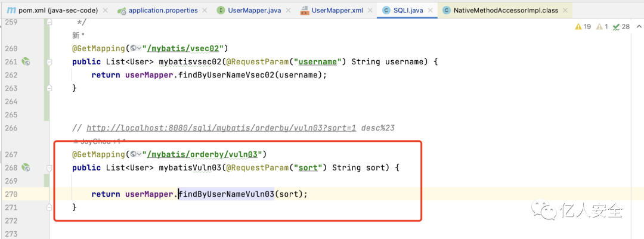Click userMapper on line 262

pyautogui.click(x=150, y=75)
